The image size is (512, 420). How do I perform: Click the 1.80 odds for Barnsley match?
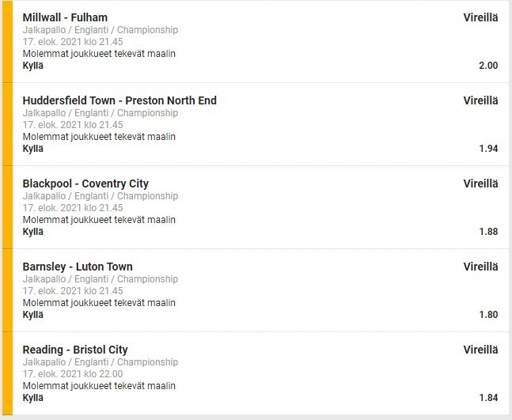click(488, 315)
